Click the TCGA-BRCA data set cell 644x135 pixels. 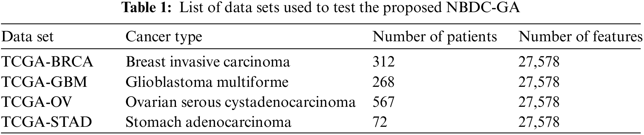(48, 62)
